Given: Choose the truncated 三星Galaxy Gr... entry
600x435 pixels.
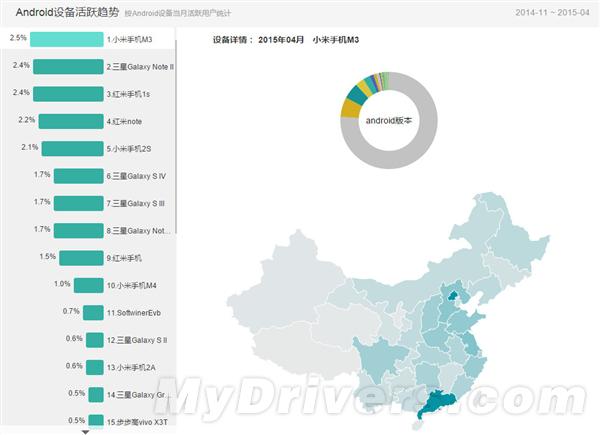Looking at the screenshot, I should (139, 395).
